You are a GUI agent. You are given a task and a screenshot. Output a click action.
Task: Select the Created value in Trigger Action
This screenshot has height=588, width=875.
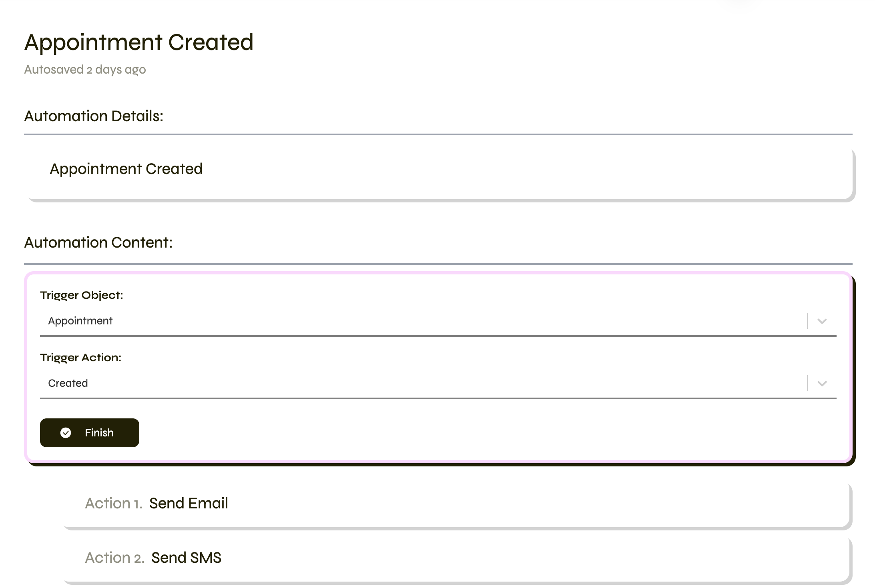68,383
